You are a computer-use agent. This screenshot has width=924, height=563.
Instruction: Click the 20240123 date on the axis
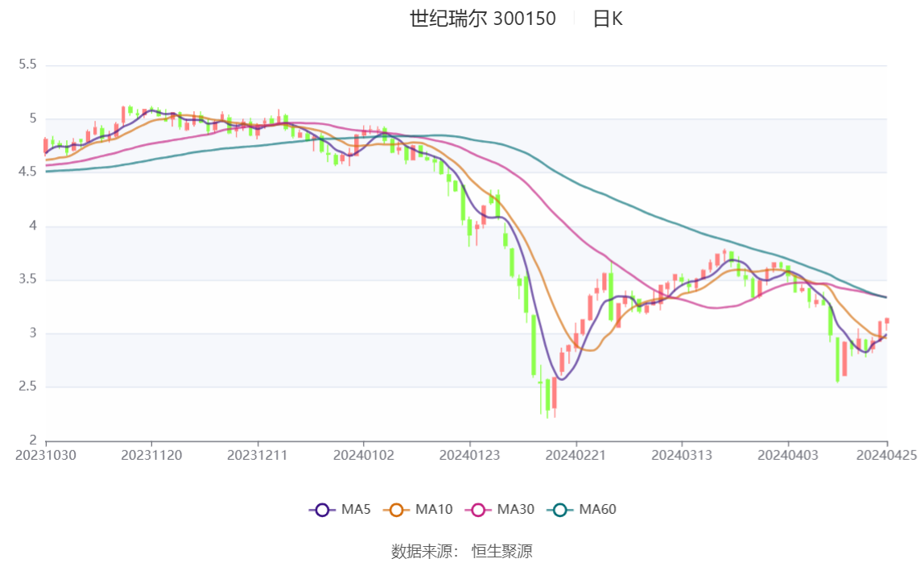click(x=470, y=455)
